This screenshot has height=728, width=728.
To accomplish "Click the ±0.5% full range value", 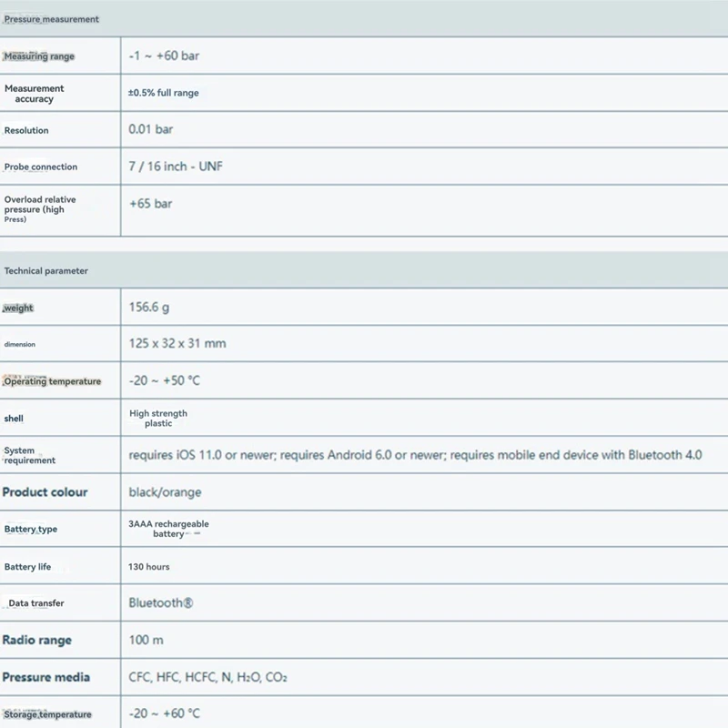I will coord(163,93).
